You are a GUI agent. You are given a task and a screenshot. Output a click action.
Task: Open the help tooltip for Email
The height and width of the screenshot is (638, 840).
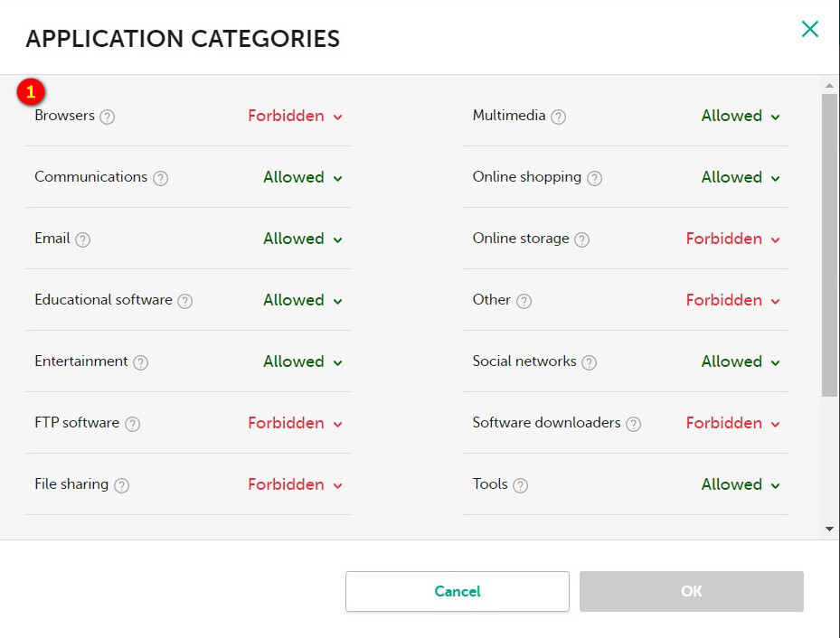pos(83,239)
